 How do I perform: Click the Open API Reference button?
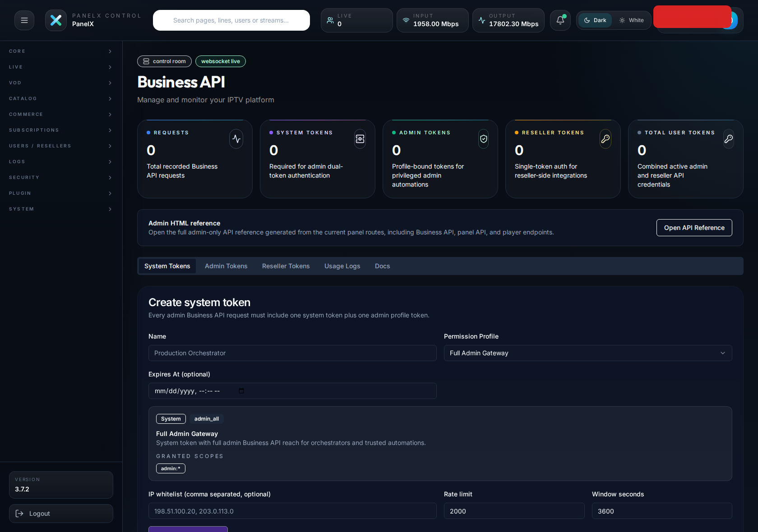(694, 228)
